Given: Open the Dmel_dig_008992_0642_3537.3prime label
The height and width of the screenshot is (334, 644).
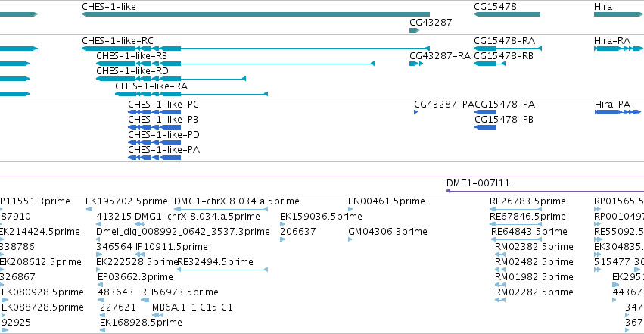Looking at the screenshot, I should [183, 232].
